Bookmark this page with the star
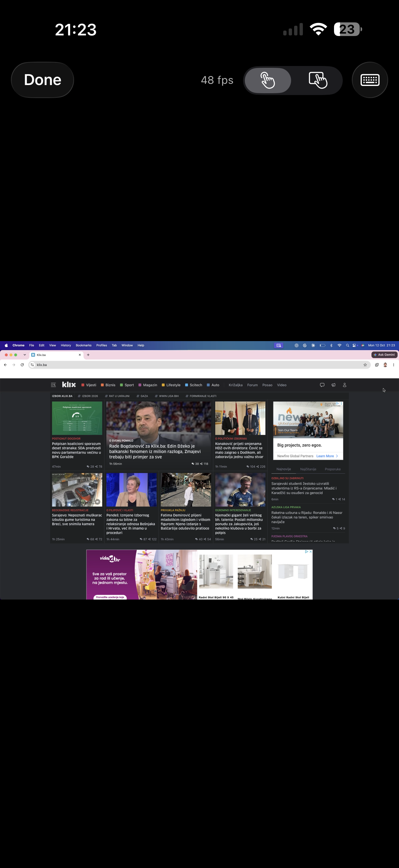 coord(365,365)
